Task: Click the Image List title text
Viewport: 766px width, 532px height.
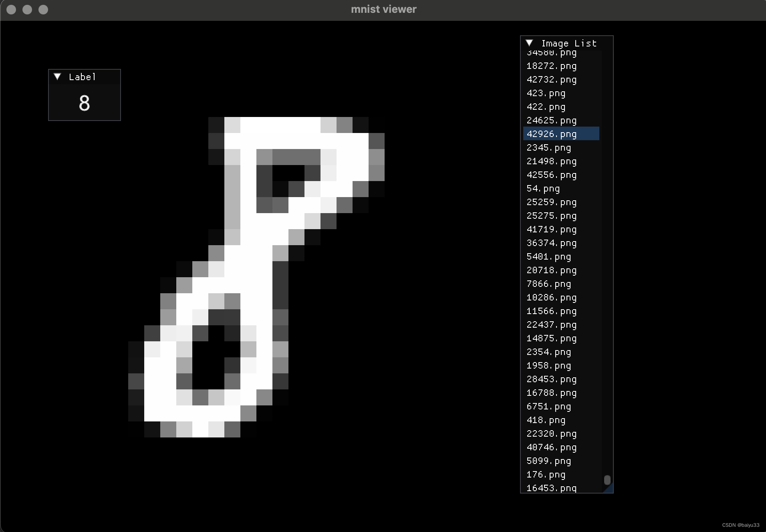Action: pos(569,43)
